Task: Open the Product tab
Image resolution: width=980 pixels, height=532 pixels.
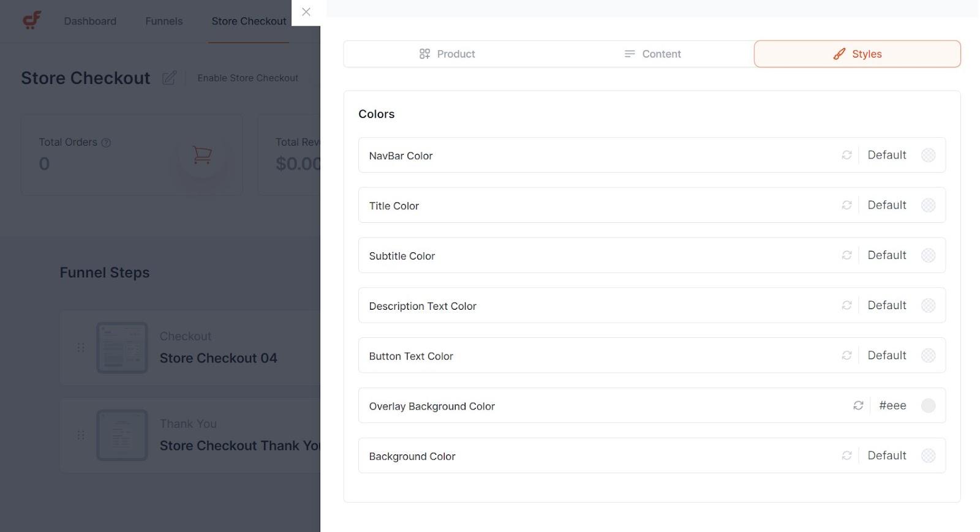Action: 447,54
